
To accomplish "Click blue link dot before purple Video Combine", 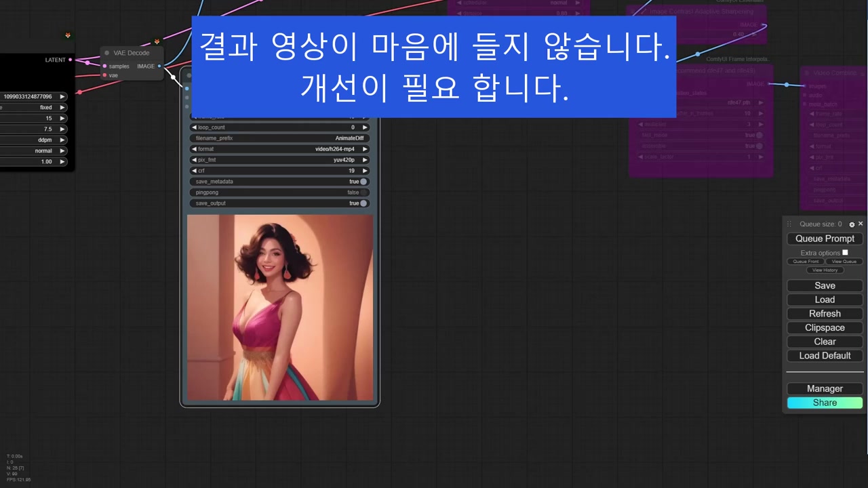I will click(787, 85).
